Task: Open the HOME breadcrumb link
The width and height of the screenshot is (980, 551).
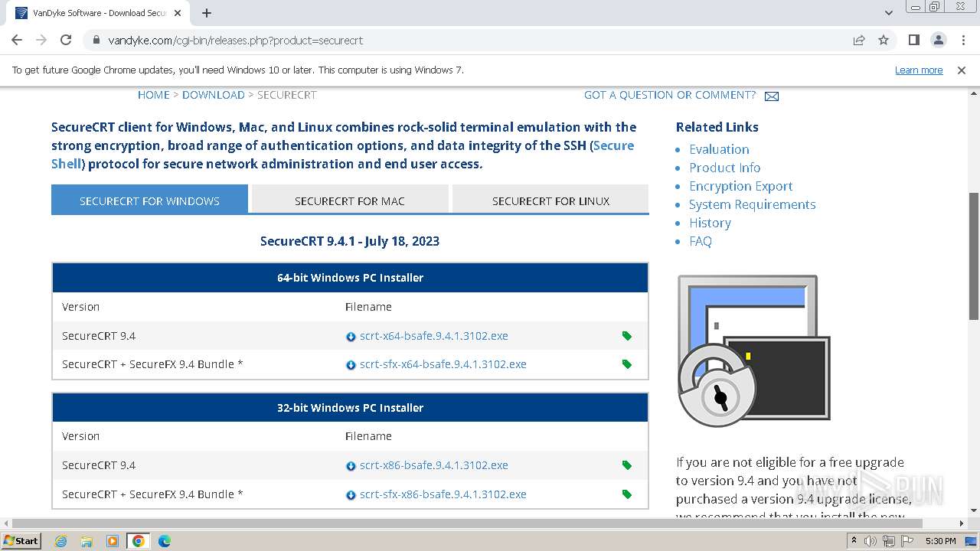Action: (154, 95)
